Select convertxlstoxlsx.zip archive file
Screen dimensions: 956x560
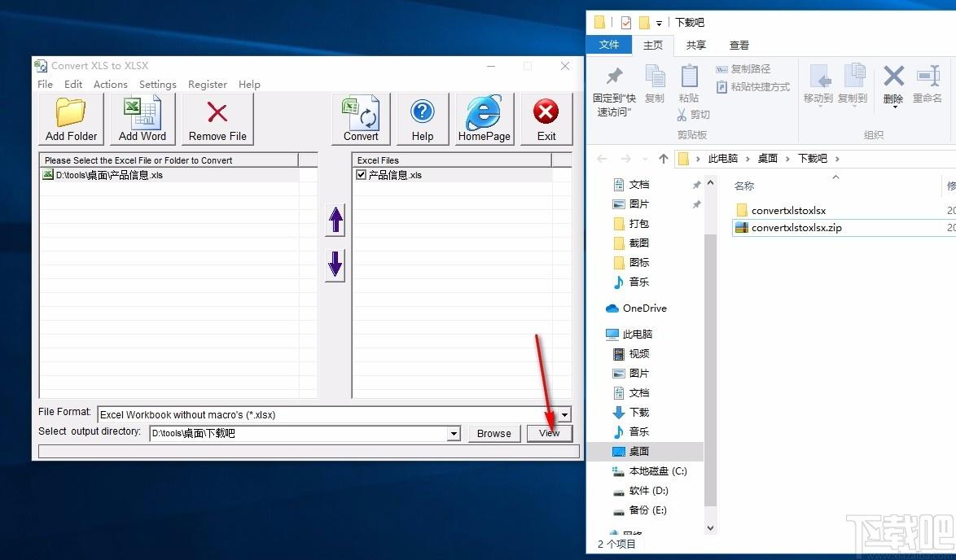(x=796, y=228)
